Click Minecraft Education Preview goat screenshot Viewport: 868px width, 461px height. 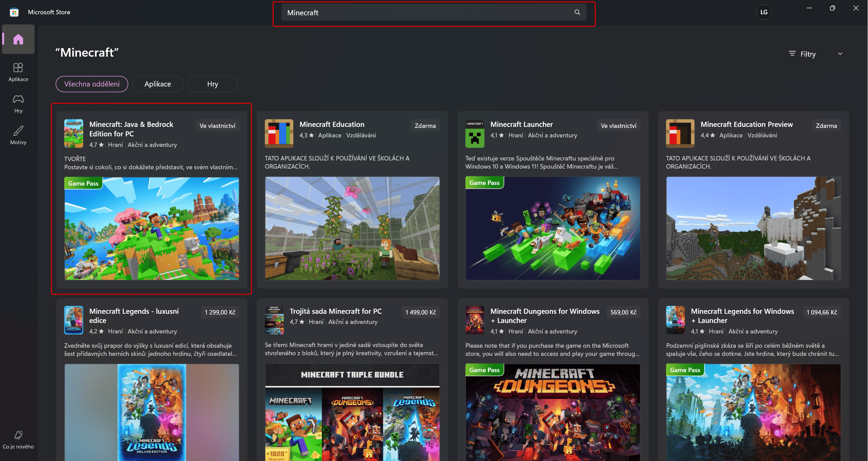point(753,228)
